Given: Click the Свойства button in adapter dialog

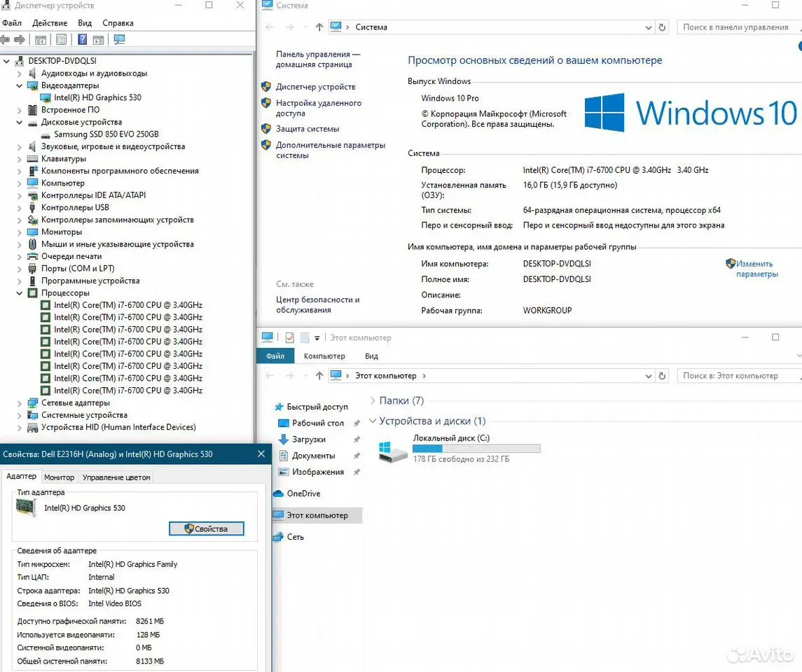Looking at the screenshot, I should click(207, 529).
